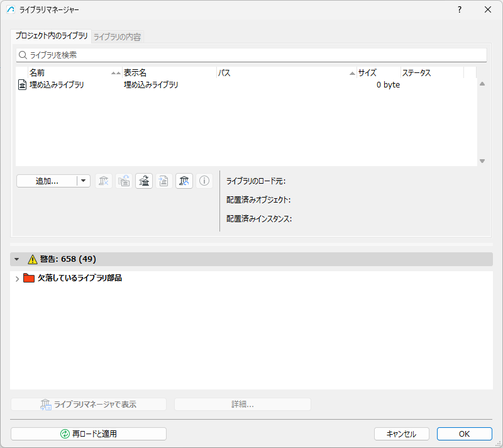Select the 埋め込みライブラリ row icon
Image resolution: width=503 pixels, height=448 pixels.
pos(22,85)
